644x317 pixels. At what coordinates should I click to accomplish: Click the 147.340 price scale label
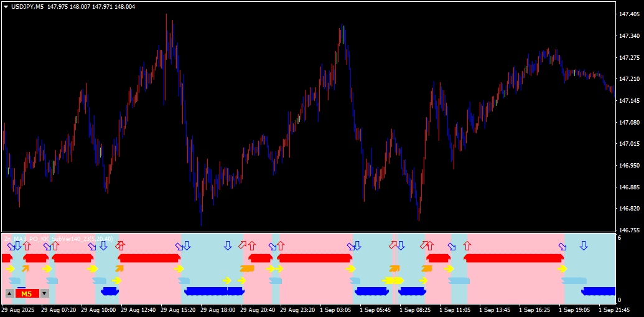pos(628,36)
